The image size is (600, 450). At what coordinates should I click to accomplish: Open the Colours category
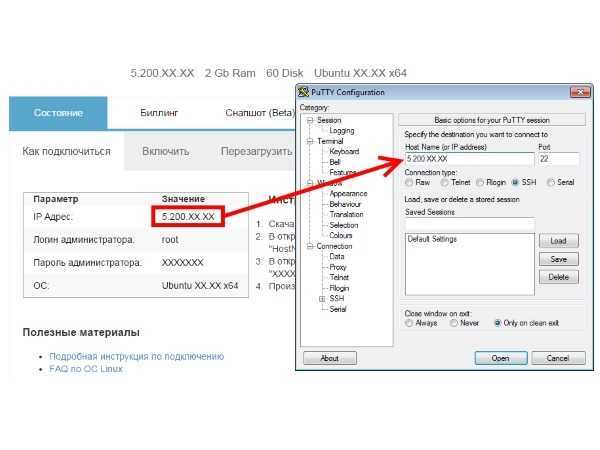(x=341, y=236)
